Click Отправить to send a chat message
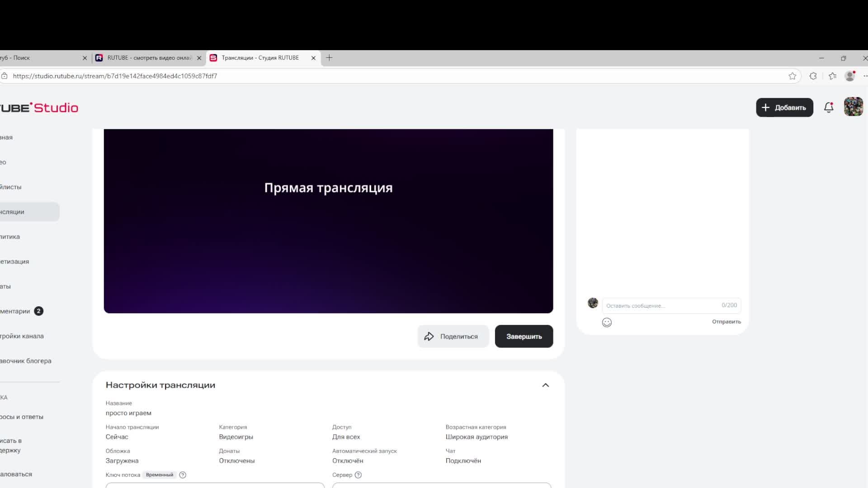This screenshot has width=868, height=488. pos(726,321)
